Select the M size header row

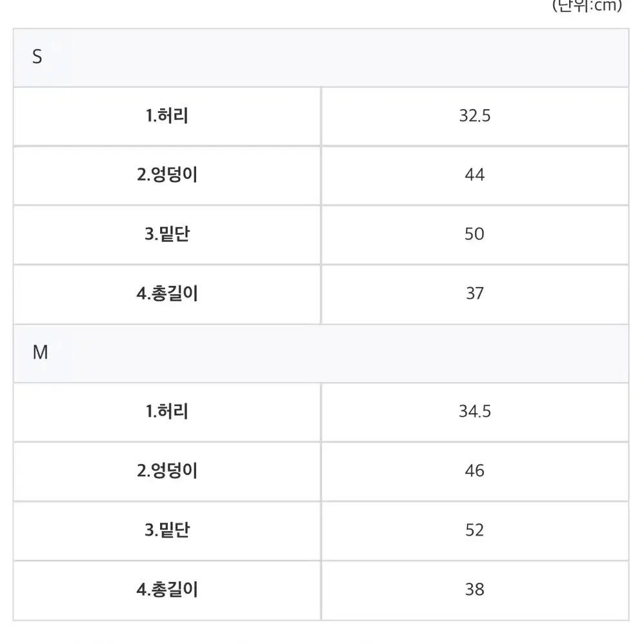[x=321, y=353]
